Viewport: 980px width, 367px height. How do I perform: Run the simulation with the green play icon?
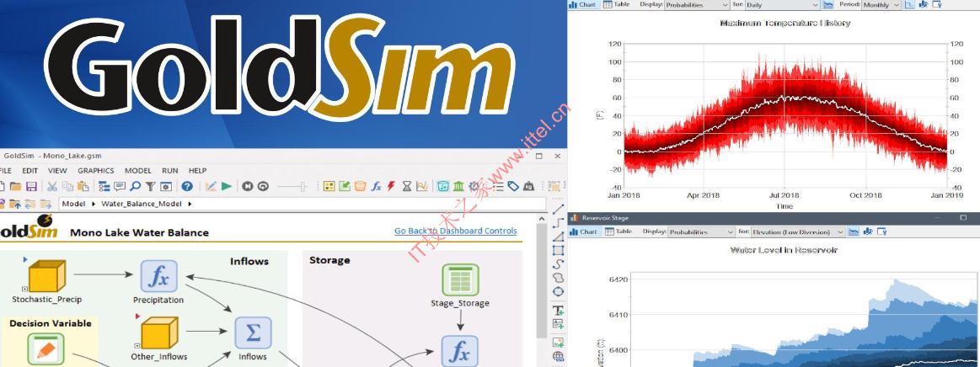(226, 186)
